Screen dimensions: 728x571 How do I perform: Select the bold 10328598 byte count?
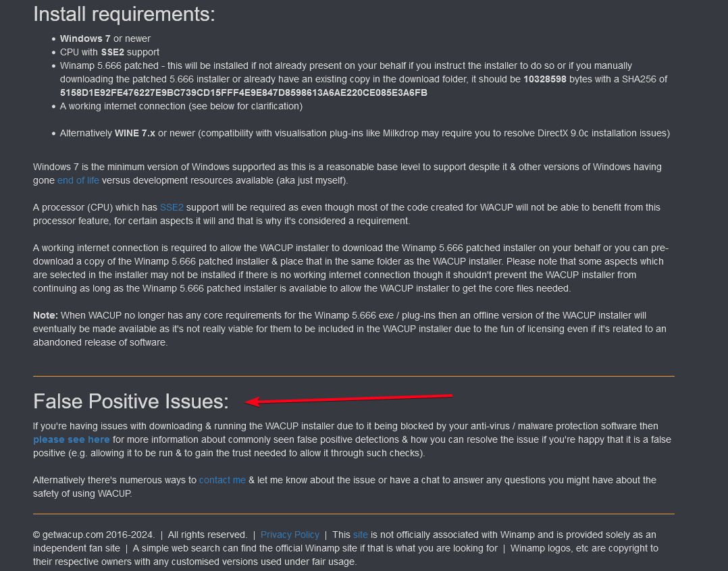pos(544,80)
